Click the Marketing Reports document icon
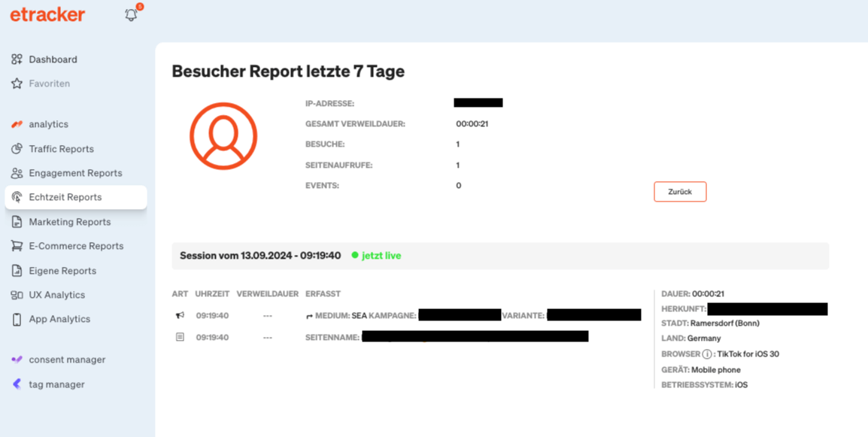The height and width of the screenshot is (437, 868). point(17,222)
